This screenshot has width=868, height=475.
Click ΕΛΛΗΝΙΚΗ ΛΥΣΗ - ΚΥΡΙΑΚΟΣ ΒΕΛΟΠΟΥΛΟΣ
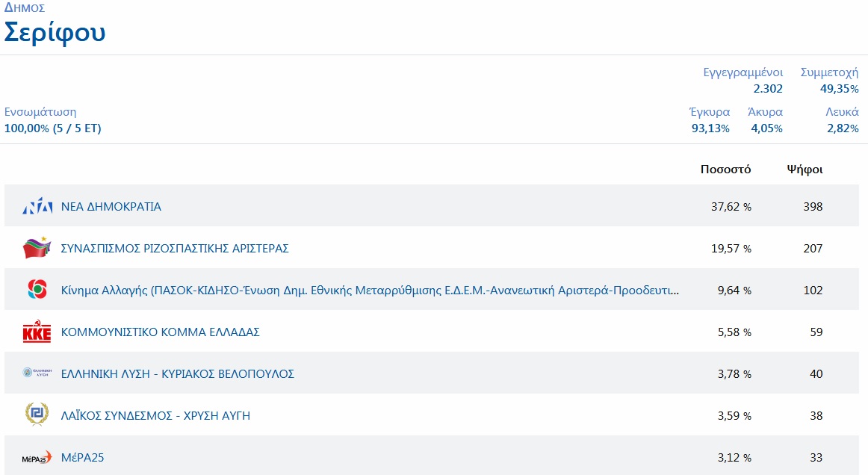click(178, 373)
